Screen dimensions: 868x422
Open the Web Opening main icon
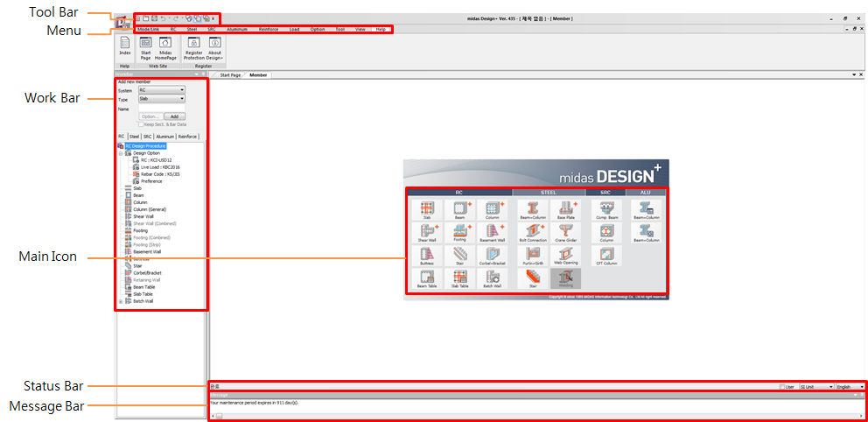565,256
